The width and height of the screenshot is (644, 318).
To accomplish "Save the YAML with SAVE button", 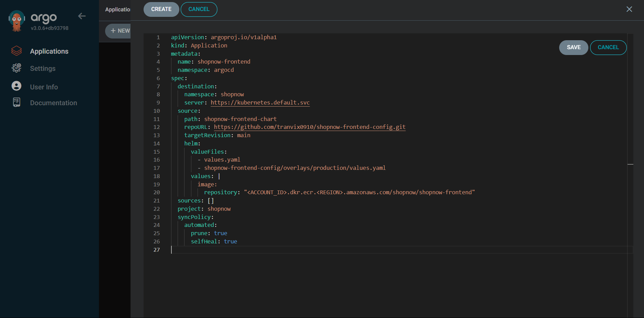I will point(573,47).
